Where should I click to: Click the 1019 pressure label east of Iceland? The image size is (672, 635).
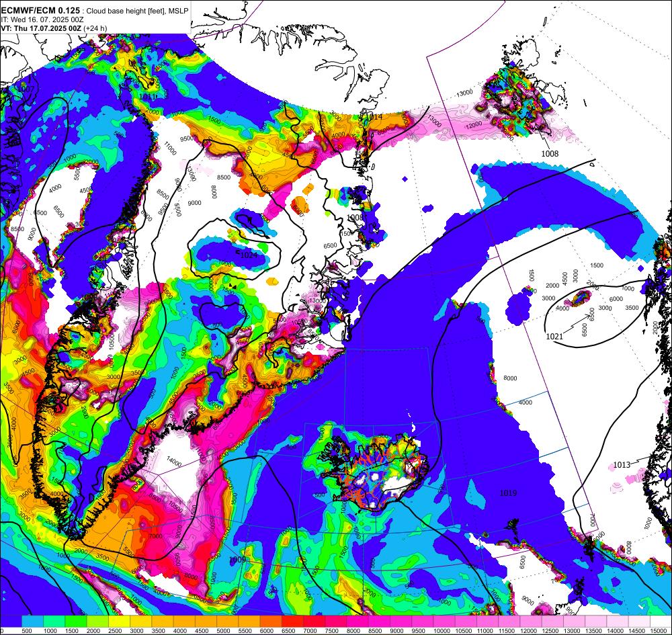tap(508, 493)
